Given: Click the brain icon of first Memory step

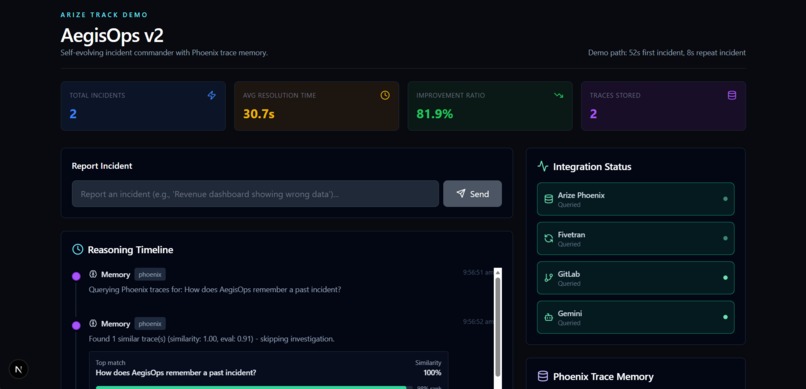Looking at the screenshot, I should pyautogui.click(x=93, y=274).
